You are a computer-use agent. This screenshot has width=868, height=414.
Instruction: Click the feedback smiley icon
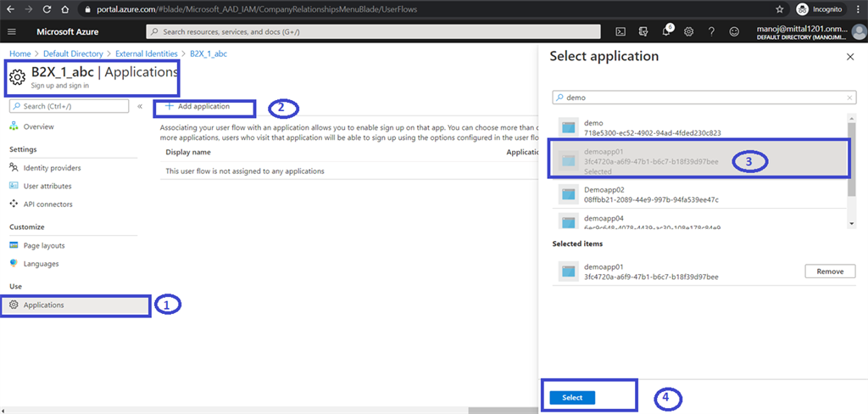(734, 31)
